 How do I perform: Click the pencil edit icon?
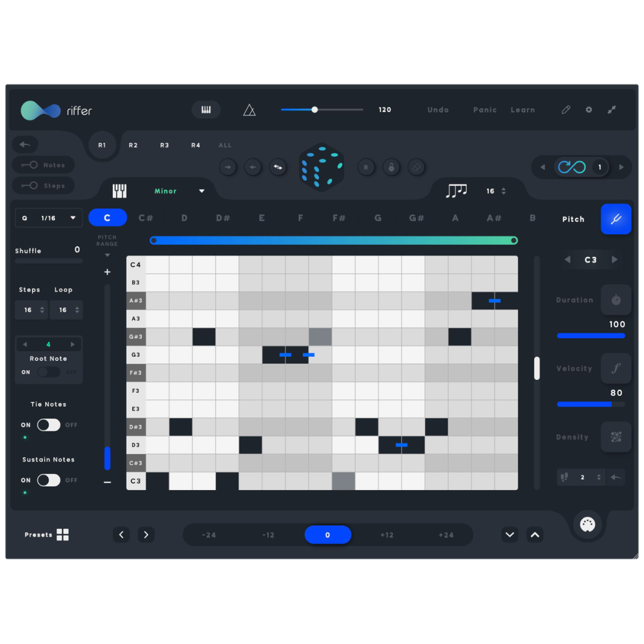tap(566, 110)
